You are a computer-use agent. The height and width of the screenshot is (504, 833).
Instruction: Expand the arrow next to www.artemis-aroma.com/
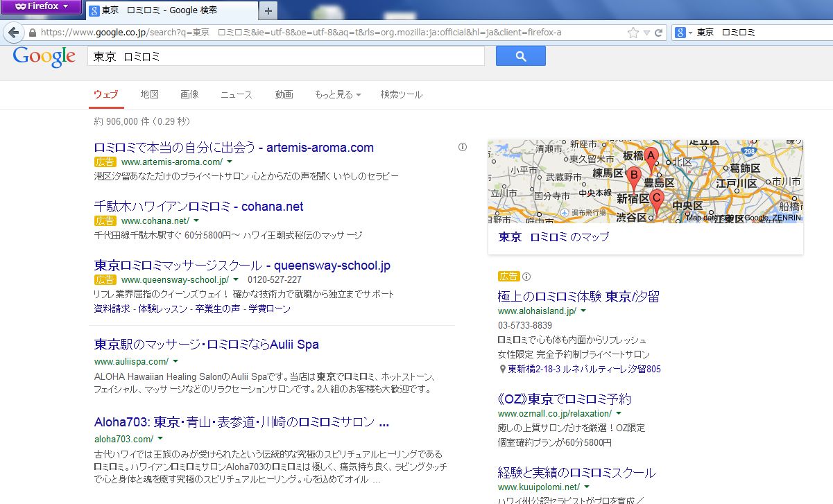[230, 162]
